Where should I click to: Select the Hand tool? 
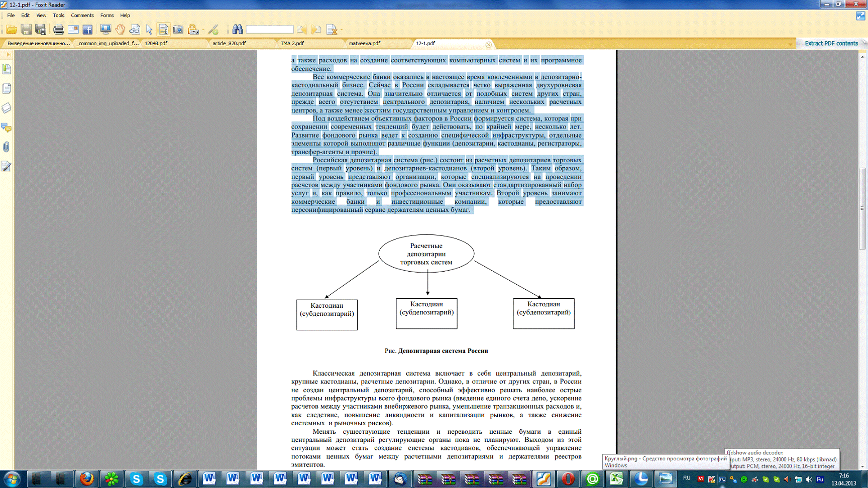click(120, 30)
